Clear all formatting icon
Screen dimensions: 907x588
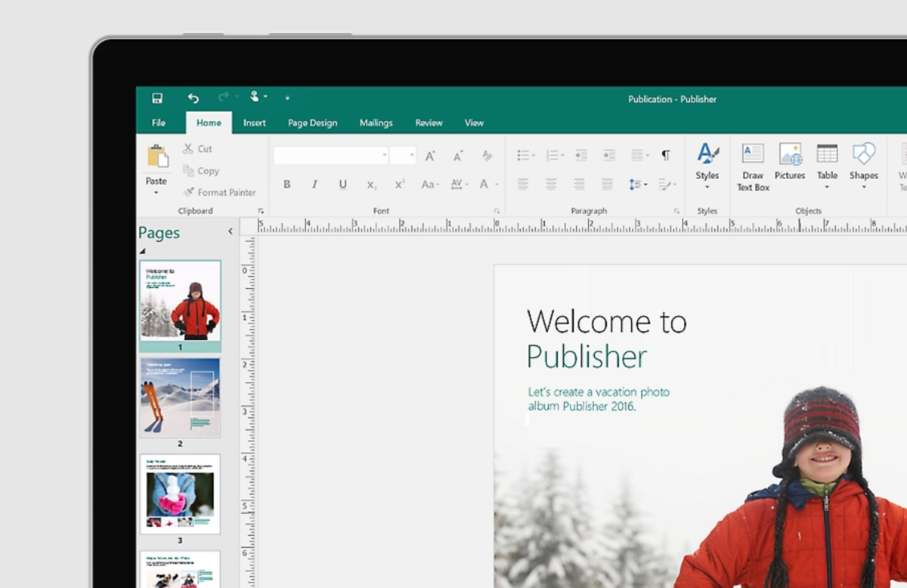click(488, 156)
